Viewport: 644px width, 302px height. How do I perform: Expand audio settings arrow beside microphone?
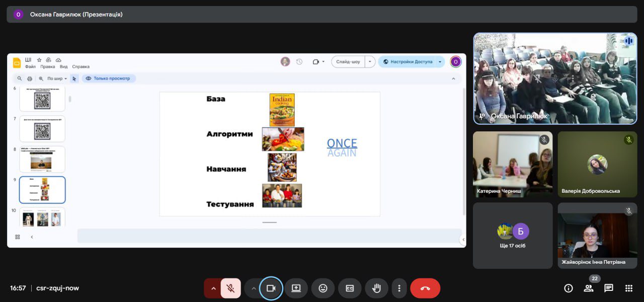click(x=213, y=288)
